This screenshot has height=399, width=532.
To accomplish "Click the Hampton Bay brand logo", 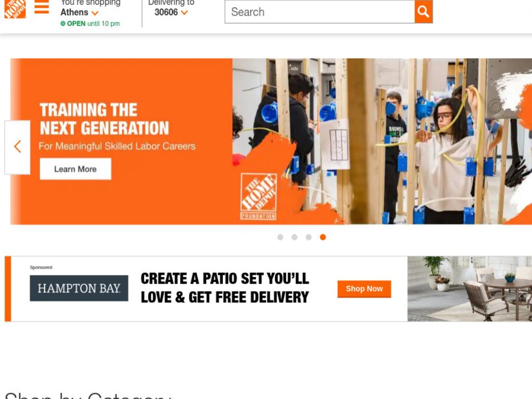I will (79, 288).
